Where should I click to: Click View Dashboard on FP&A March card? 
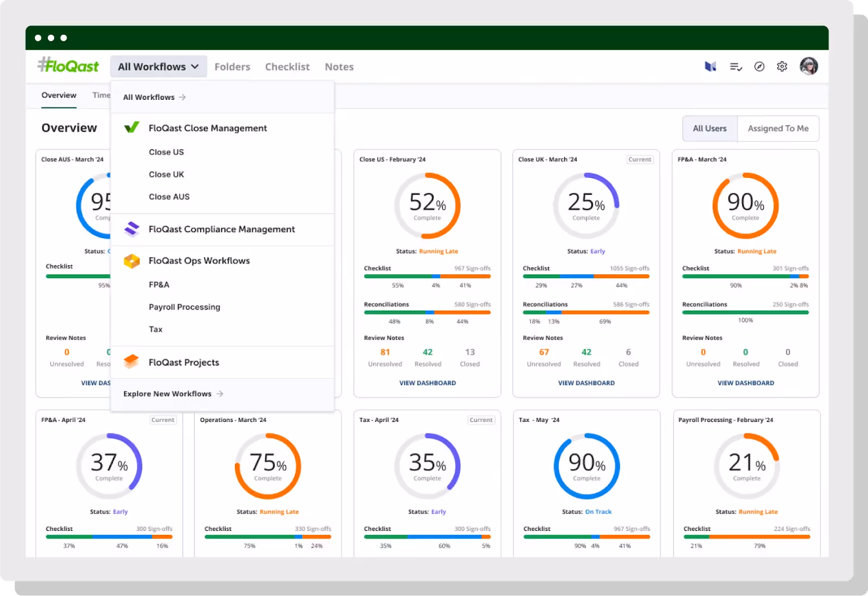745,383
